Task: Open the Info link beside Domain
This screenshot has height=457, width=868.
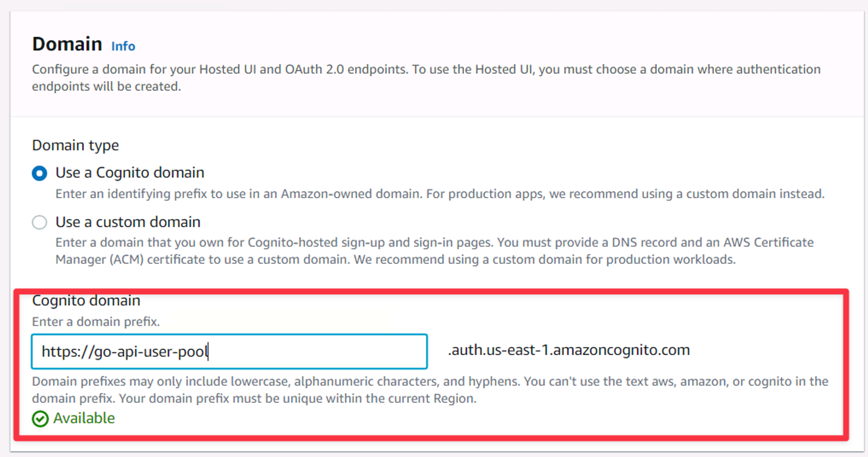Action: (x=123, y=46)
